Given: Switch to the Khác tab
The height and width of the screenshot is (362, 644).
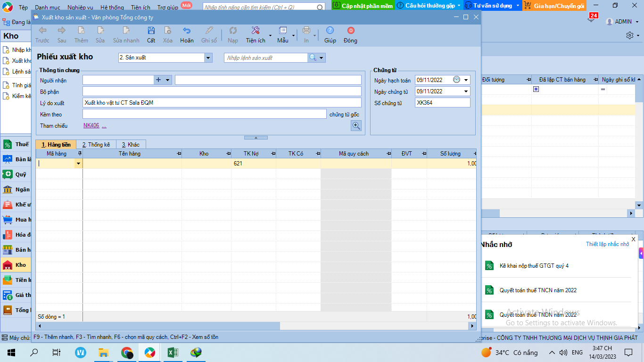Looking at the screenshot, I should [131, 145].
